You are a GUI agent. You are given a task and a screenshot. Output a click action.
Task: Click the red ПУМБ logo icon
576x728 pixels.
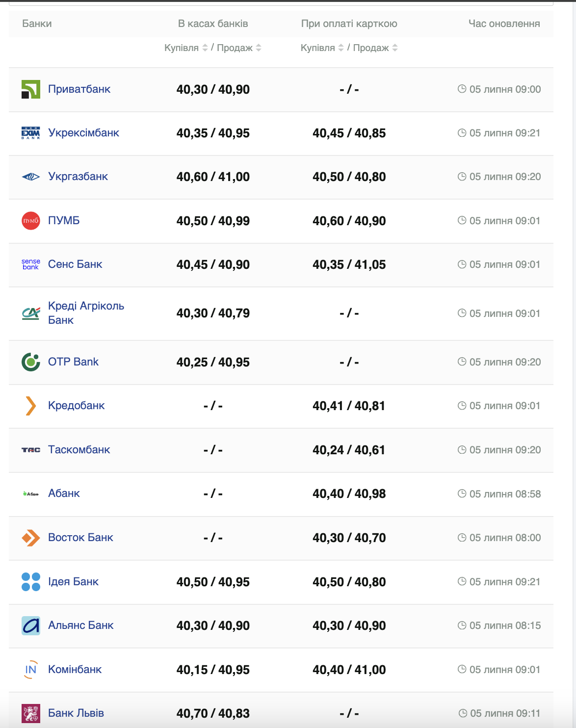pos(31,221)
